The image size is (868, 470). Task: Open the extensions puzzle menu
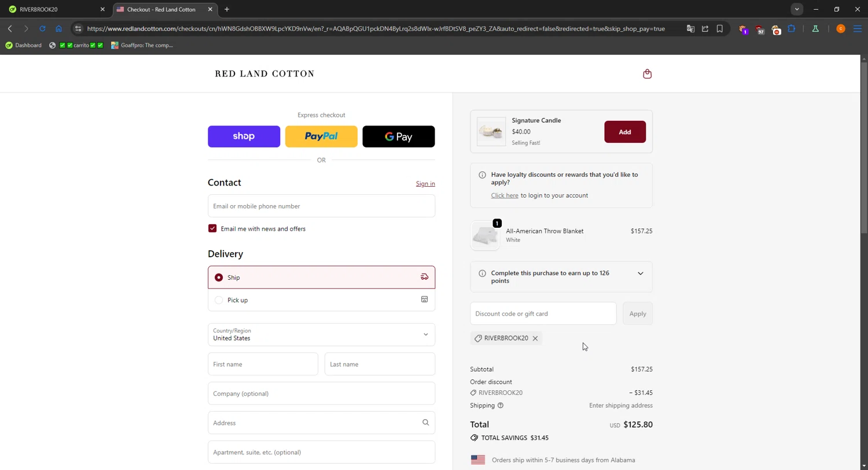click(x=792, y=28)
